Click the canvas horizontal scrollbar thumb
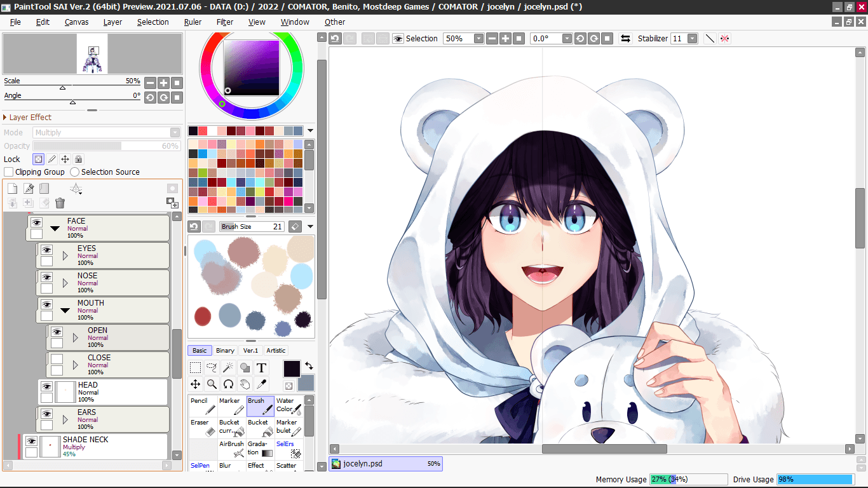This screenshot has width=868, height=488. [x=604, y=449]
